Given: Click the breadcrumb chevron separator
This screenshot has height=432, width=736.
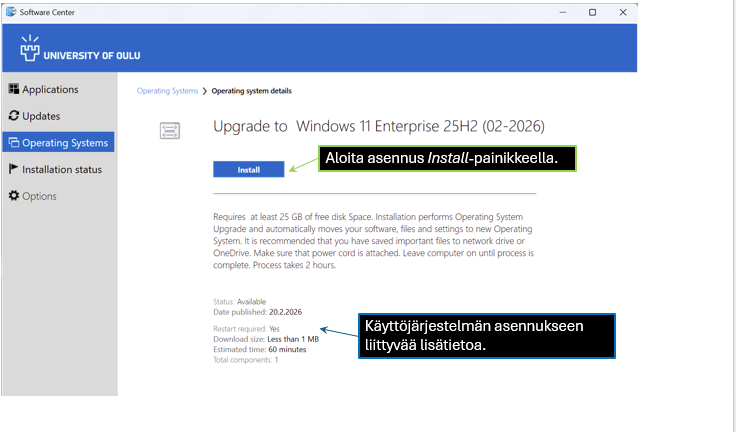Looking at the screenshot, I should (205, 91).
